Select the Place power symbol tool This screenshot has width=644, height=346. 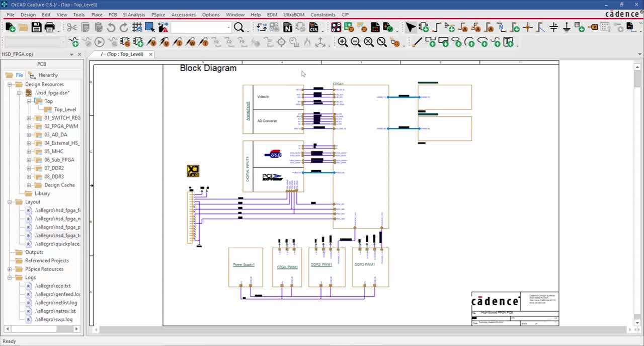tap(553, 28)
